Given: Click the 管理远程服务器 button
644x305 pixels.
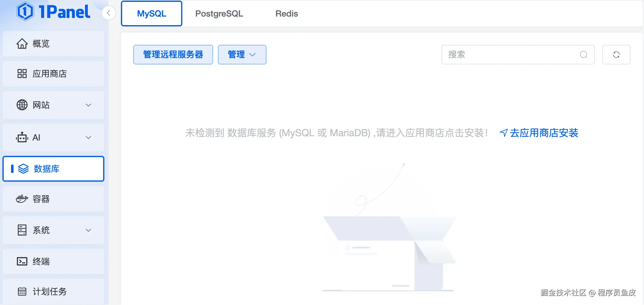Looking at the screenshot, I should tap(173, 55).
